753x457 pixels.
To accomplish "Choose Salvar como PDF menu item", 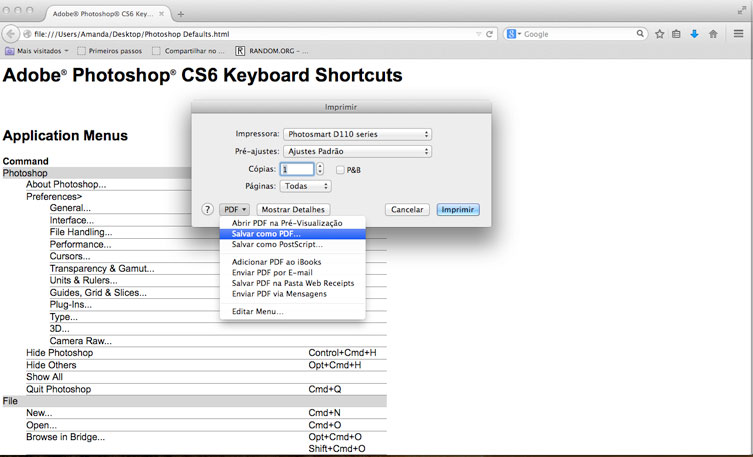I will pos(265,233).
